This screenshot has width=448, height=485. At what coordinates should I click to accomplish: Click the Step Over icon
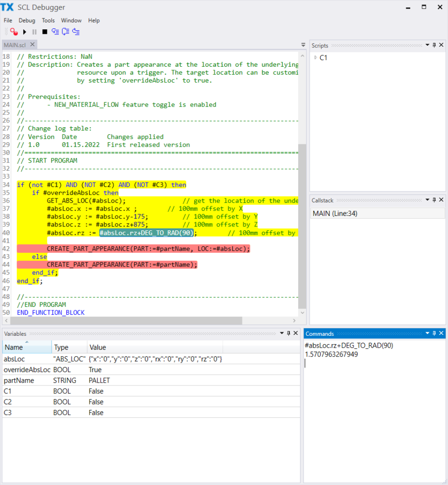[65, 32]
